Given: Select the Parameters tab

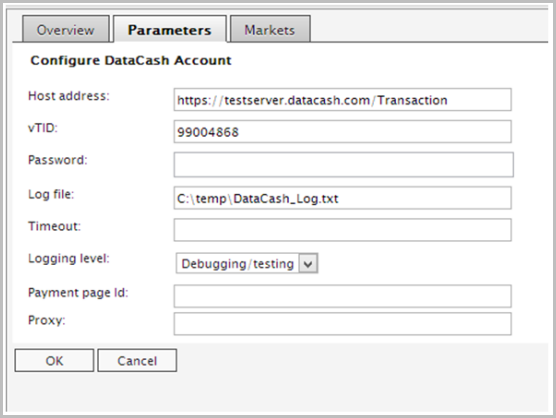Looking at the screenshot, I should (x=169, y=29).
